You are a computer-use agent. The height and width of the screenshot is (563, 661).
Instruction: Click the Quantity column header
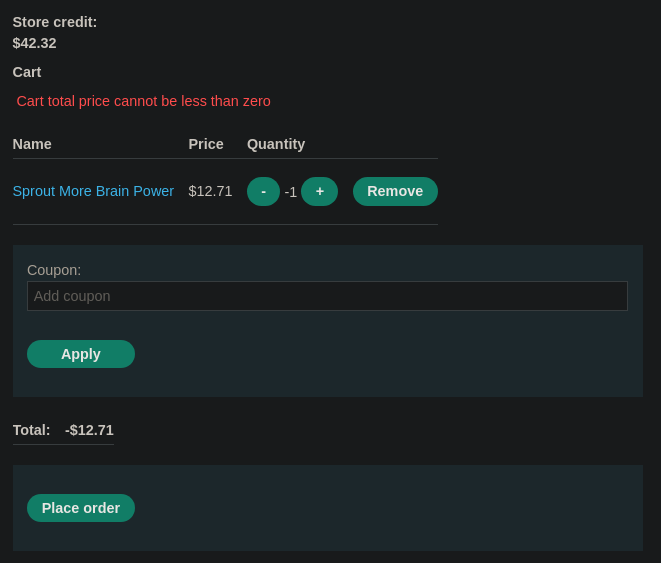[x=276, y=144]
